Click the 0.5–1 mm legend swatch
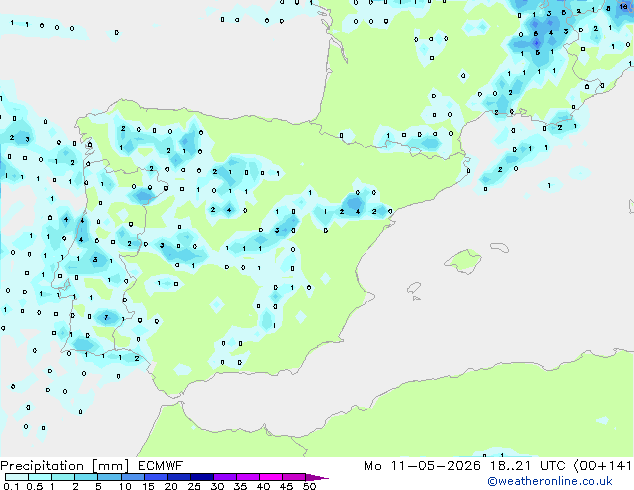This screenshot has width=634, height=490. [x=40, y=477]
